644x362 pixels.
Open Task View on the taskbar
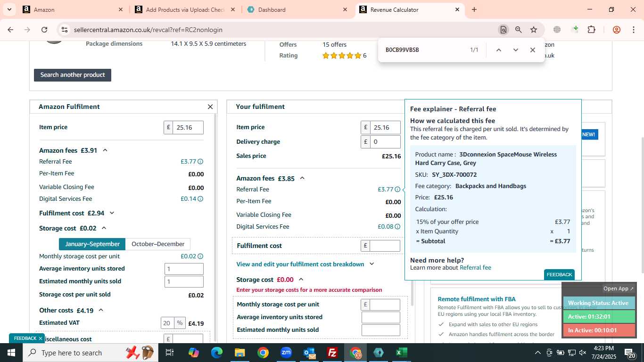170,353
